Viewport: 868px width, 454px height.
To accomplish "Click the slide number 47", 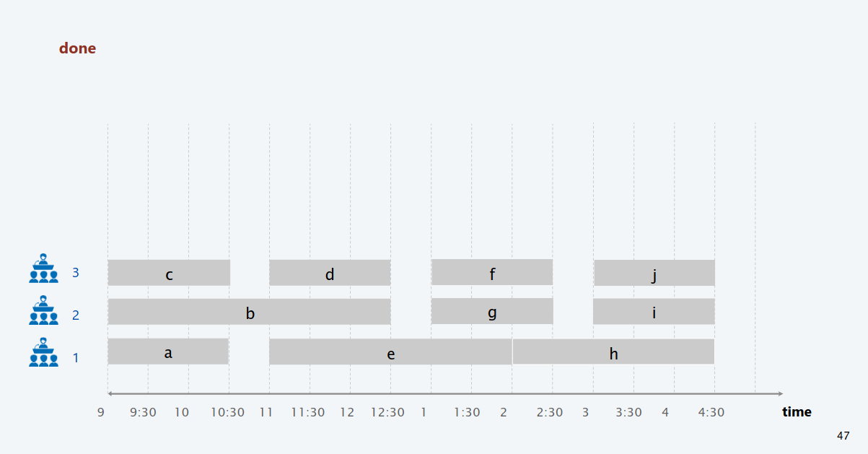I will coord(843,436).
